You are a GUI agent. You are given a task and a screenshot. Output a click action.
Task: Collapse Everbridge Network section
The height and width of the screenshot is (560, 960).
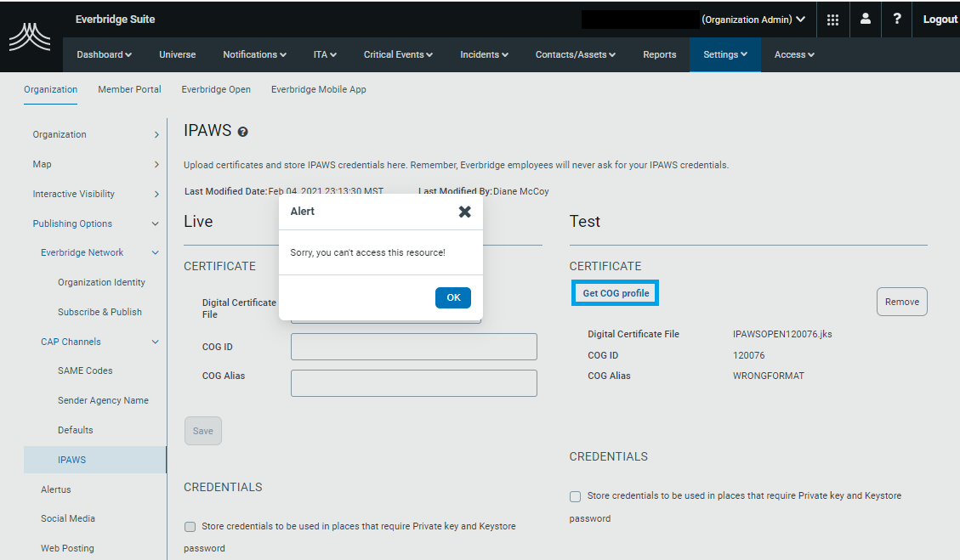coord(156,252)
